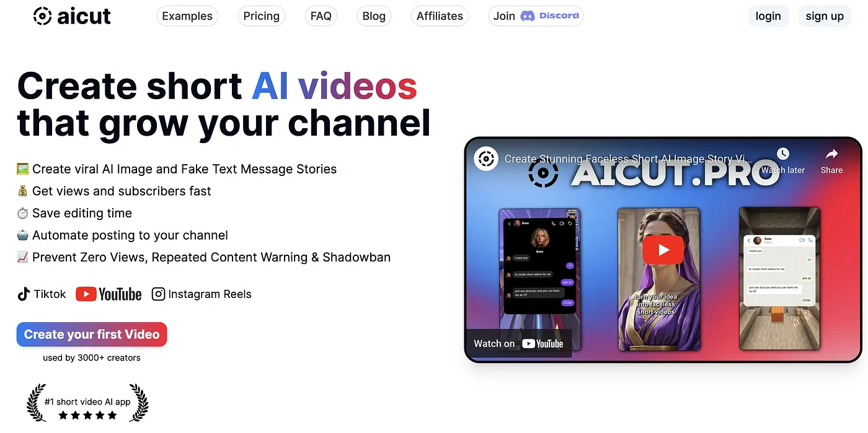Screen dimensions: 868x433
Task: Click the TikTok icon
Action: pos(24,294)
